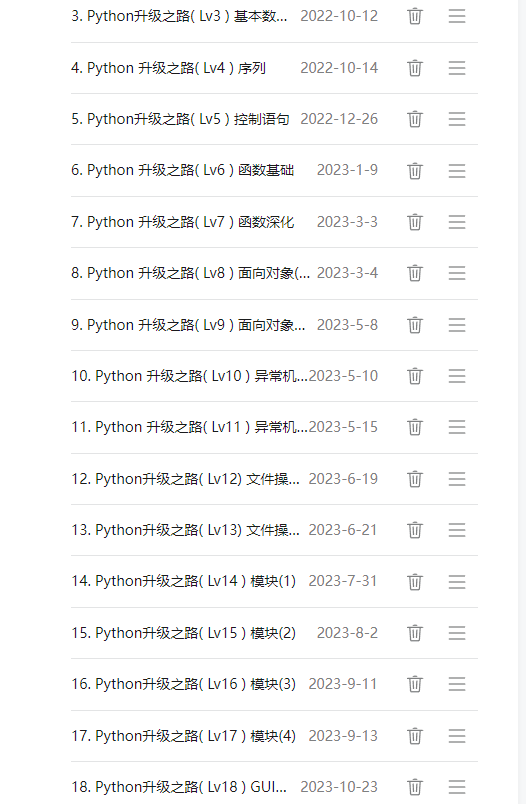Image resolution: width=526 pixels, height=804 pixels.
Task: Select the hamburger handle of Lv9 row
Action: coord(457,325)
